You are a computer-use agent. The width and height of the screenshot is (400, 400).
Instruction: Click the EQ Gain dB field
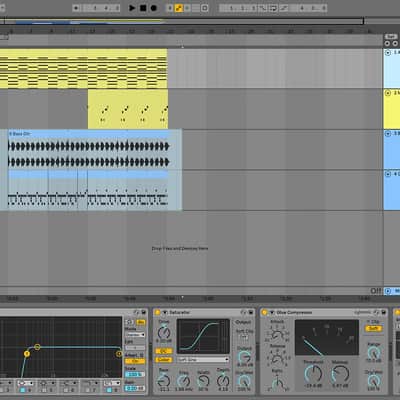135,388
